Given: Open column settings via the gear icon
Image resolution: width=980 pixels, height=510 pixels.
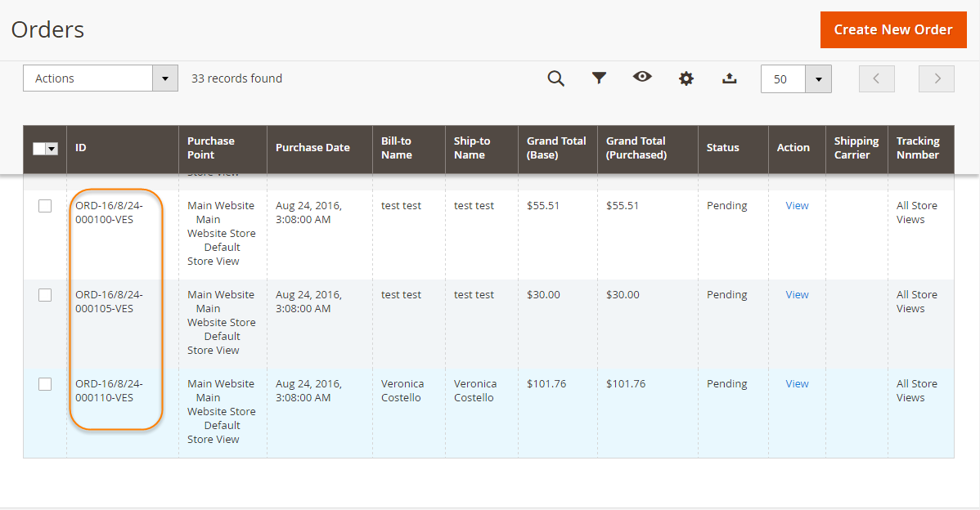Looking at the screenshot, I should [686, 78].
